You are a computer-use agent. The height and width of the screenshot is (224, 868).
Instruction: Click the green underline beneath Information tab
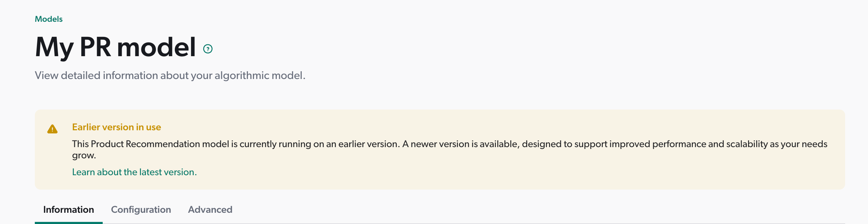[x=69, y=222]
